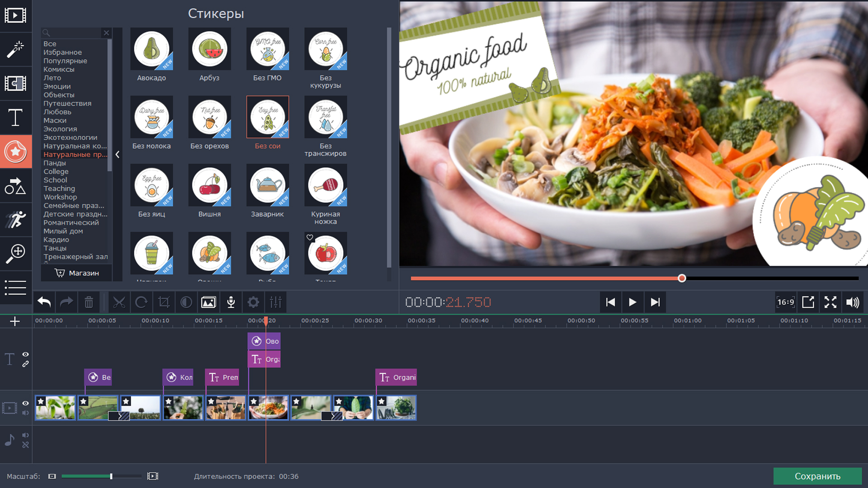Open the Callouts shapes tab
868x488 pixels.
(x=15, y=186)
